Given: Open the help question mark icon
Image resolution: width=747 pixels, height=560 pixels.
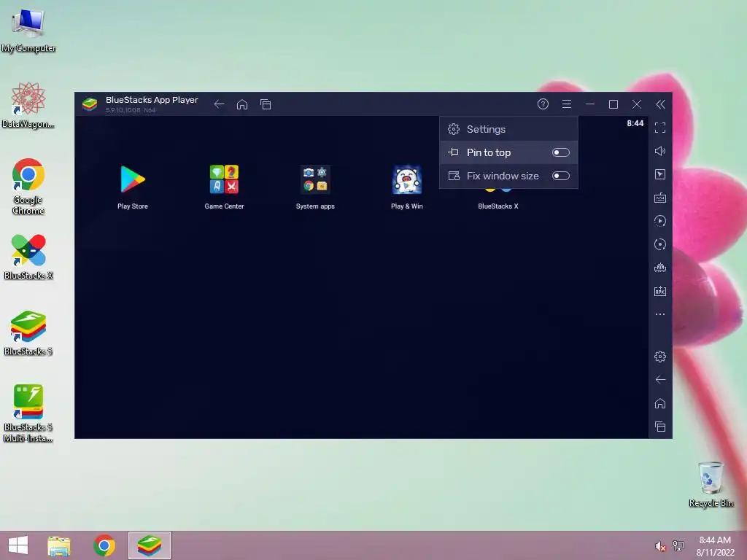Looking at the screenshot, I should (x=543, y=104).
